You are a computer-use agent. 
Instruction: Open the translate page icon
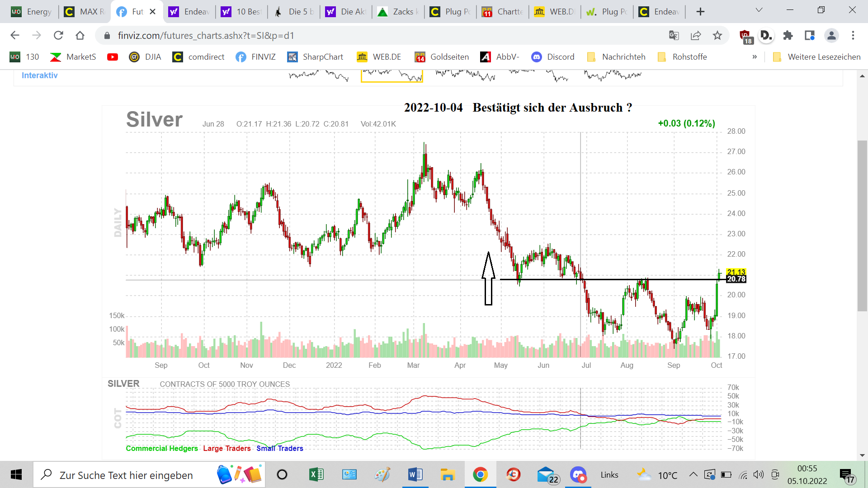pos(674,35)
